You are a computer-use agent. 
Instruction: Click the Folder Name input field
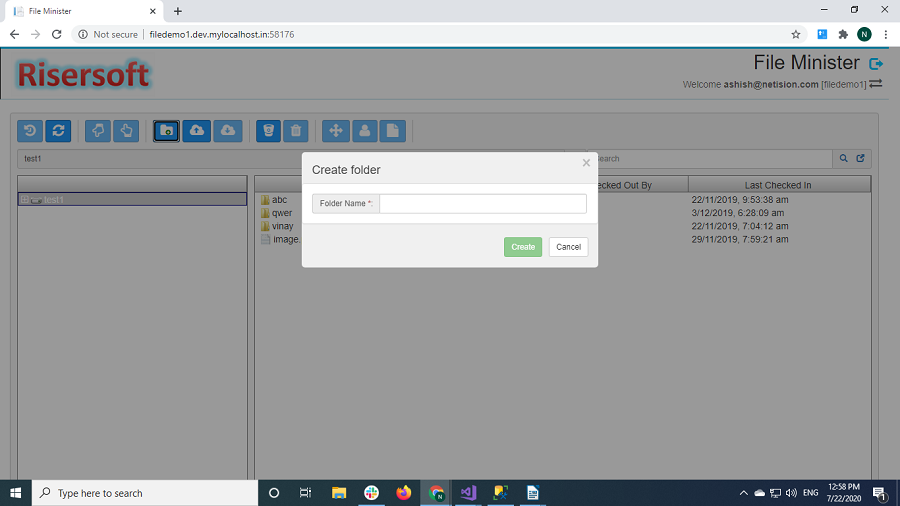point(482,204)
